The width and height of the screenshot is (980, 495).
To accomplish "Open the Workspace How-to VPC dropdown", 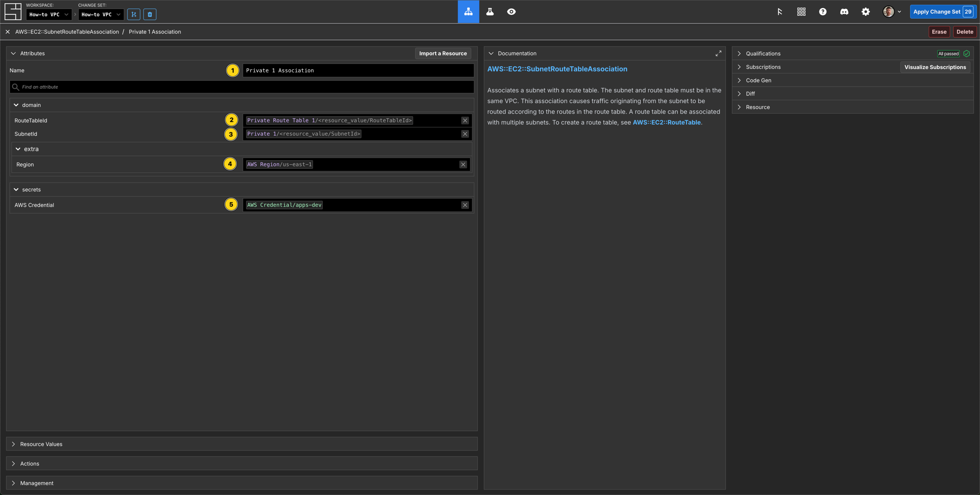I will (49, 14).
